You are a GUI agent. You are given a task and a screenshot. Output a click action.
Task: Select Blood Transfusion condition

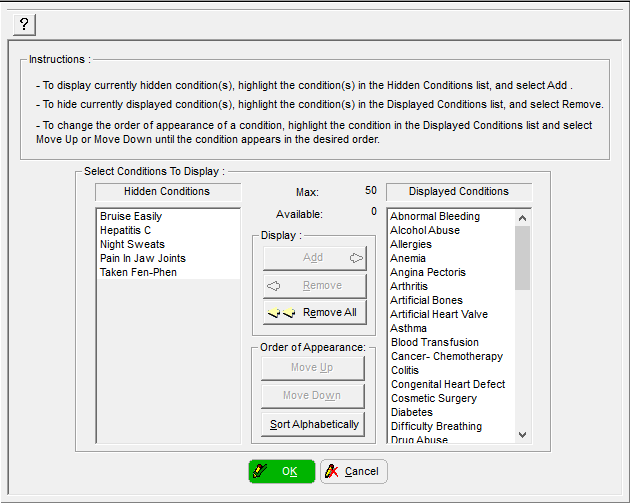452,342
